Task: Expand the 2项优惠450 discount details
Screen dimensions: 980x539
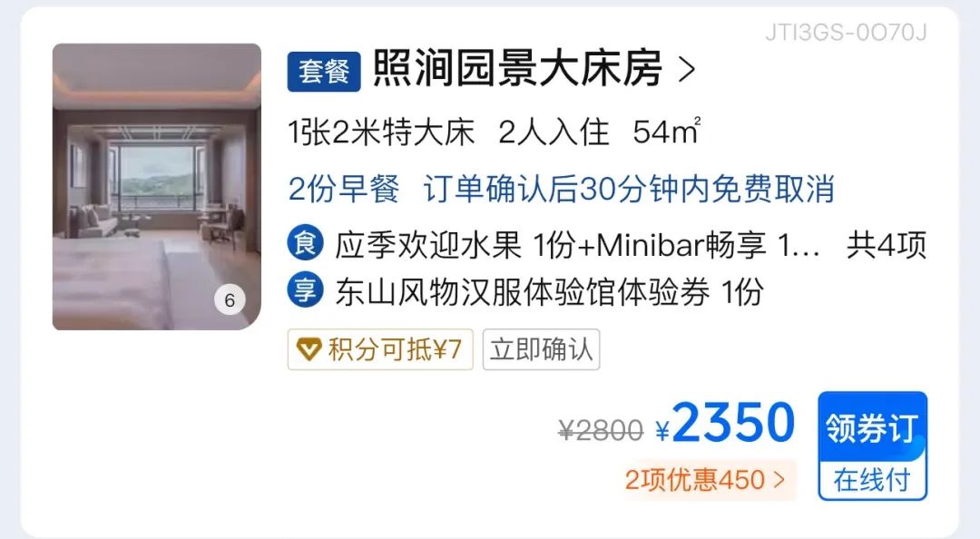Action: (705, 480)
